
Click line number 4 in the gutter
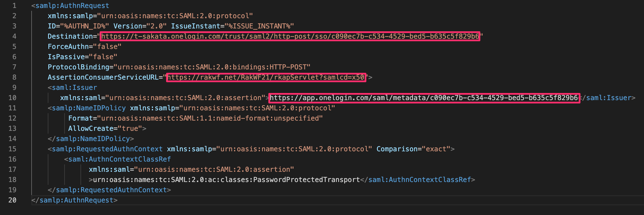(14, 36)
